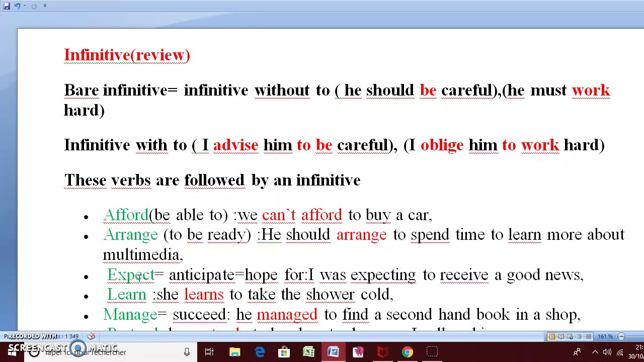Click the red word 'learns'
The height and width of the screenshot is (362, 644).
[204, 295]
